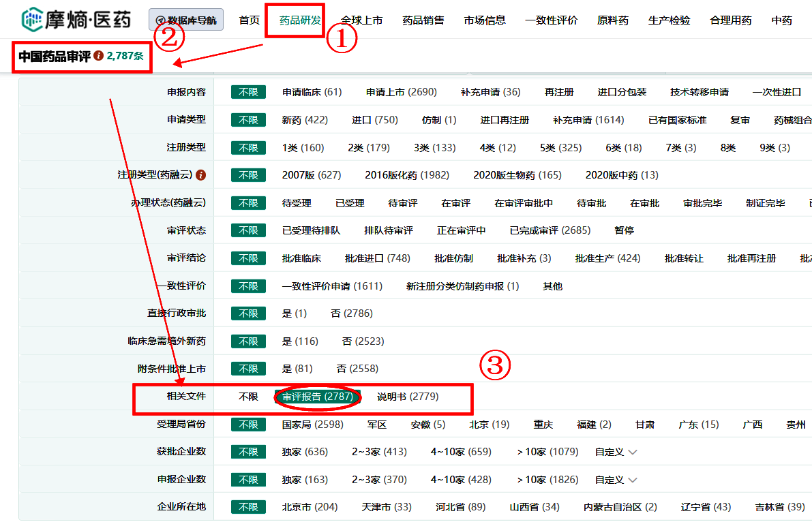Select > 10家 (1826) in 申报企业数

[547, 480]
